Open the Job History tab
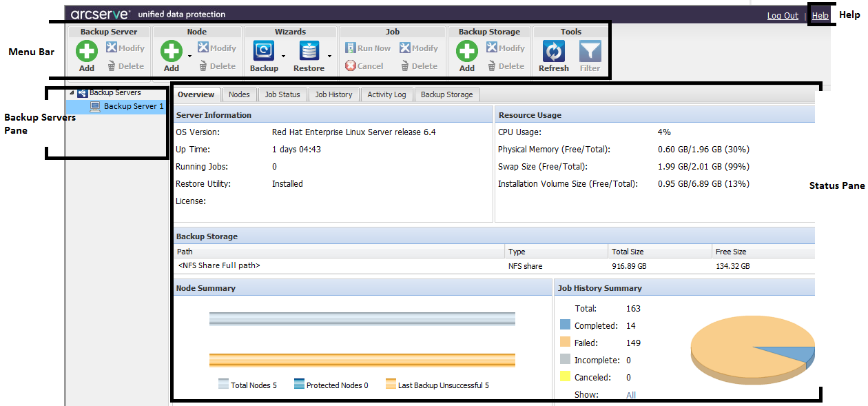Screen dimensions: 868x406 point(333,94)
